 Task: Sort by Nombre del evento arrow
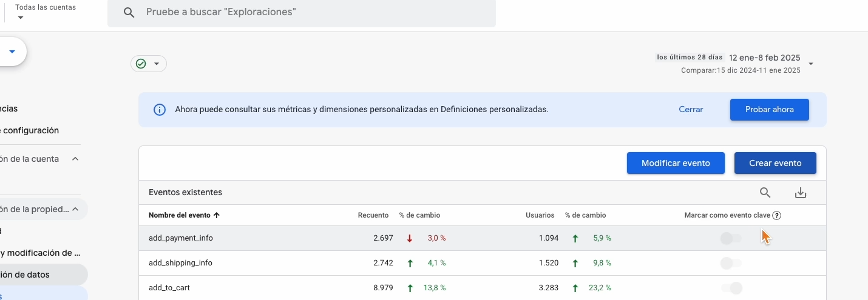click(217, 215)
